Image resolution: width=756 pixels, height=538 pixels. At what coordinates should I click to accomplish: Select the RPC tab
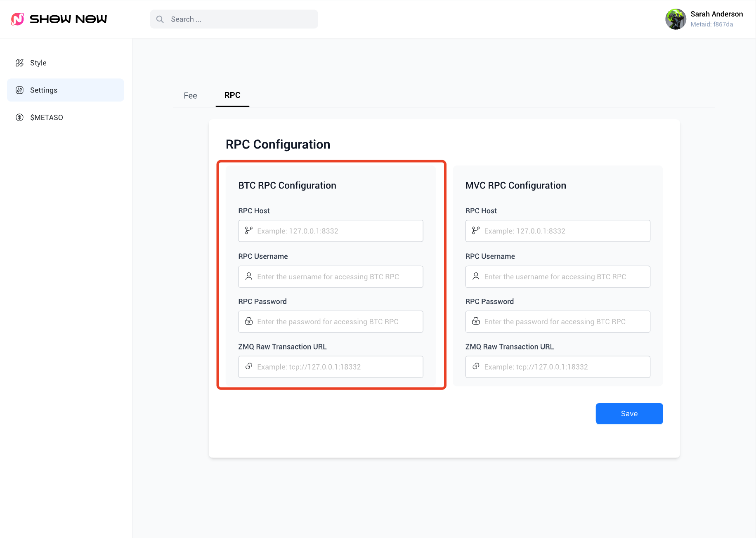[x=232, y=95]
